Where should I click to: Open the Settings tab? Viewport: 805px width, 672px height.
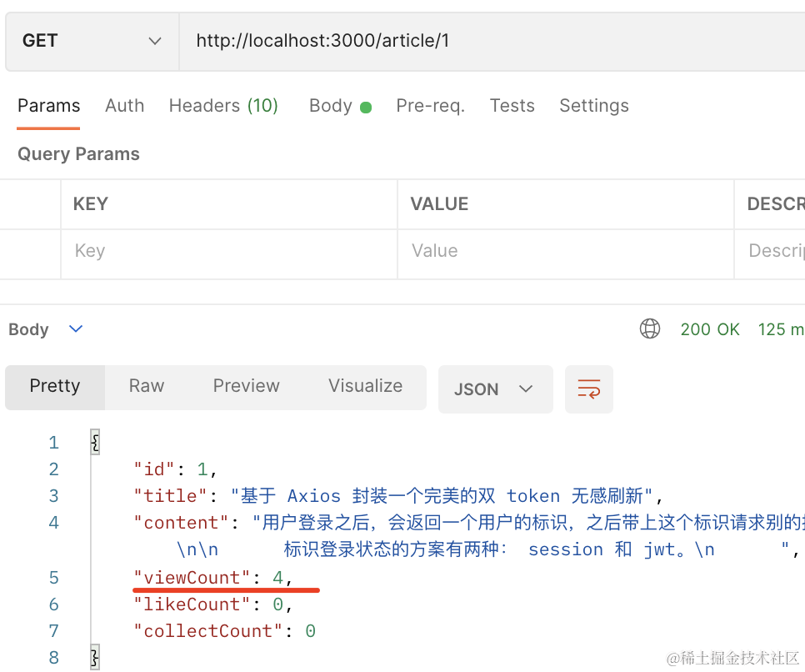[x=593, y=106]
